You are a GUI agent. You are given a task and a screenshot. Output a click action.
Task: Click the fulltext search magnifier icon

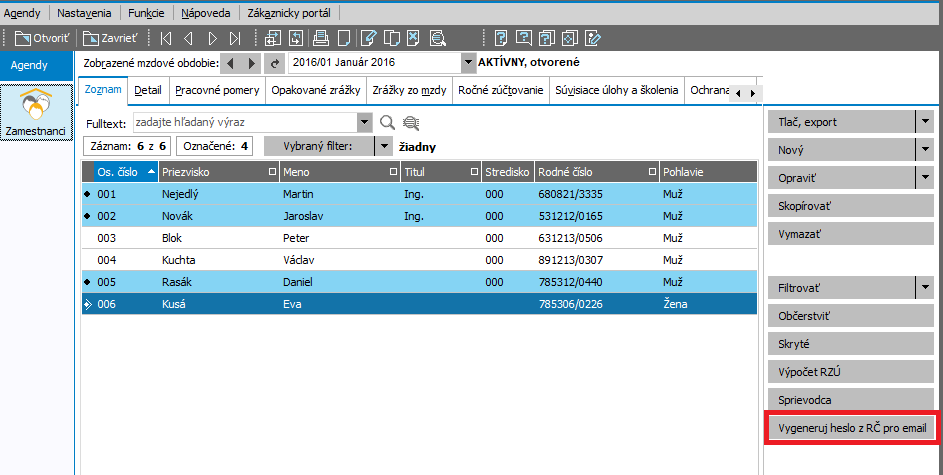point(387,123)
